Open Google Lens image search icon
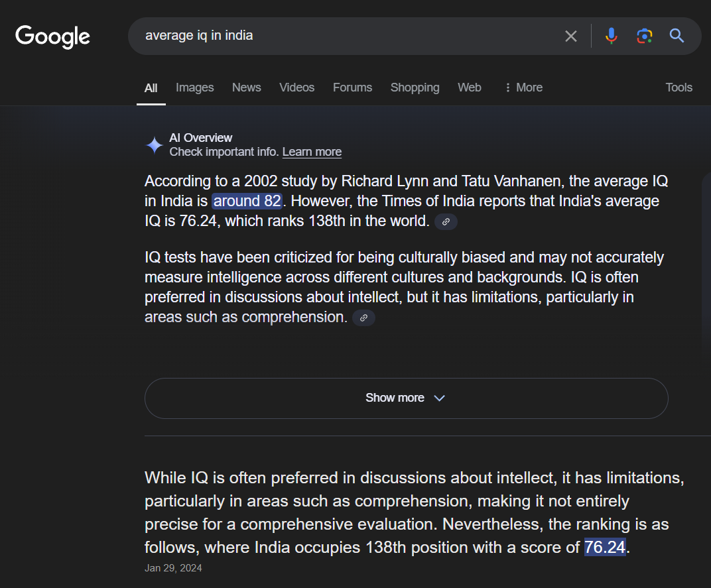Viewport: 711px width, 588px height. (645, 36)
